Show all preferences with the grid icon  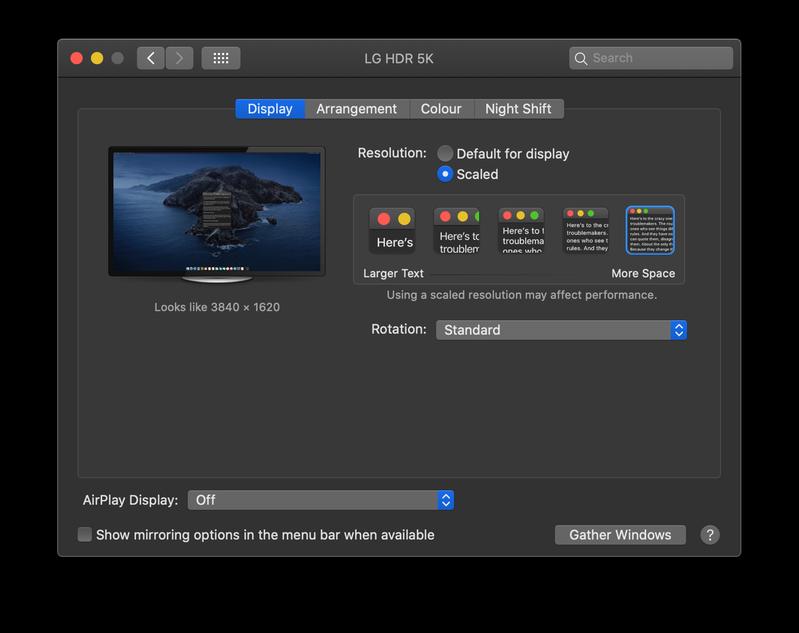[x=221, y=58]
